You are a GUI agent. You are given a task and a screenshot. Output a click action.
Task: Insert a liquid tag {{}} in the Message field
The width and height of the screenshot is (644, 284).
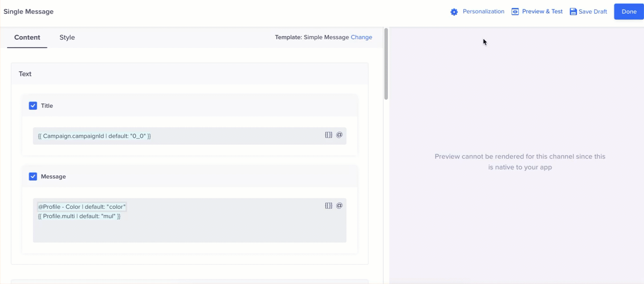tap(329, 205)
